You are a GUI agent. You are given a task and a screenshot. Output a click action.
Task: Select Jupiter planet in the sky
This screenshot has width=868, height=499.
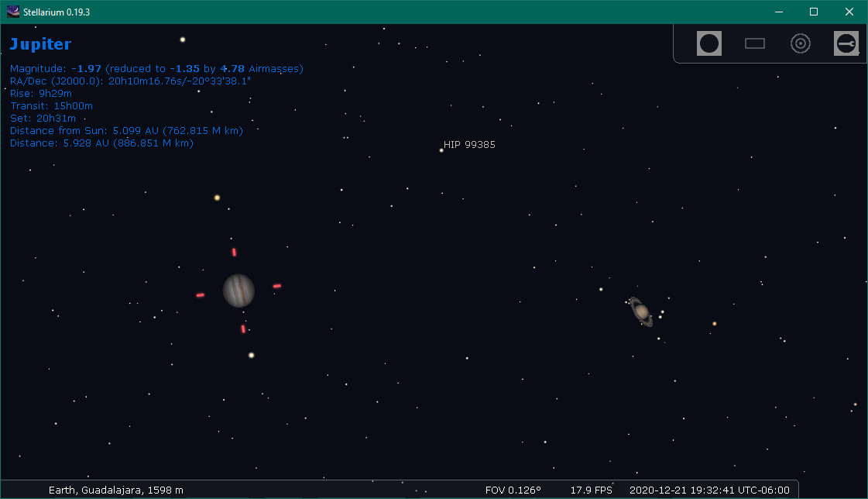click(x=238, y=291)
